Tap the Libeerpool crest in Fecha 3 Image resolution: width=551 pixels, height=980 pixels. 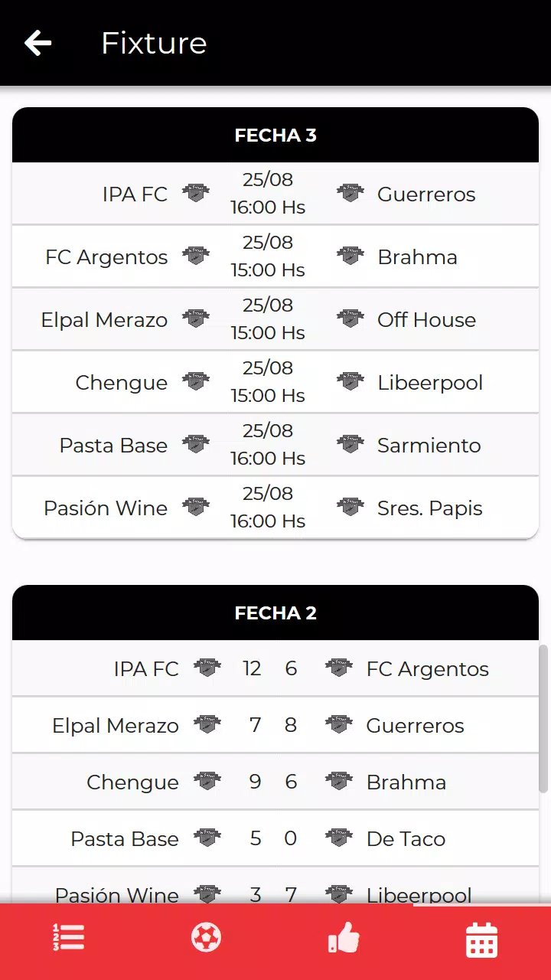click(350, 381)
